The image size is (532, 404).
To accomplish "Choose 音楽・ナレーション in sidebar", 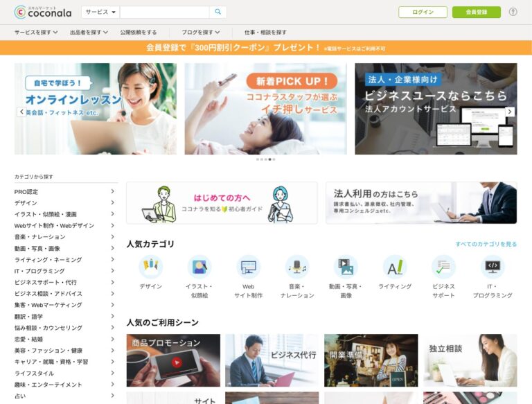I will 39,237.
